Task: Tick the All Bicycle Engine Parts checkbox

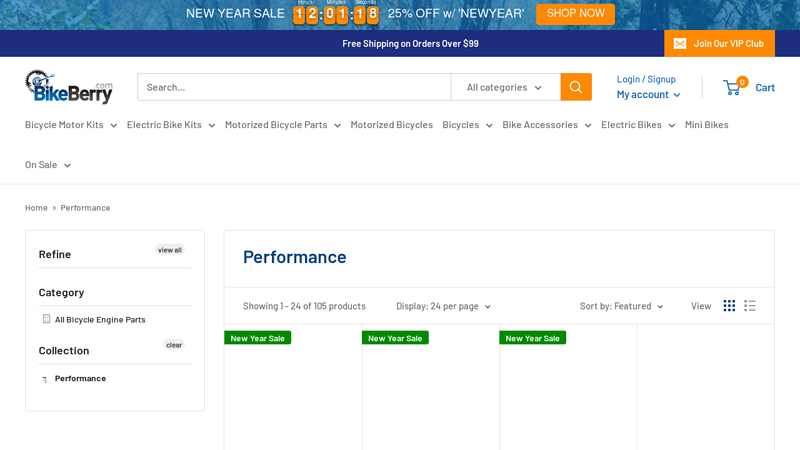Action: coord(46,319)
